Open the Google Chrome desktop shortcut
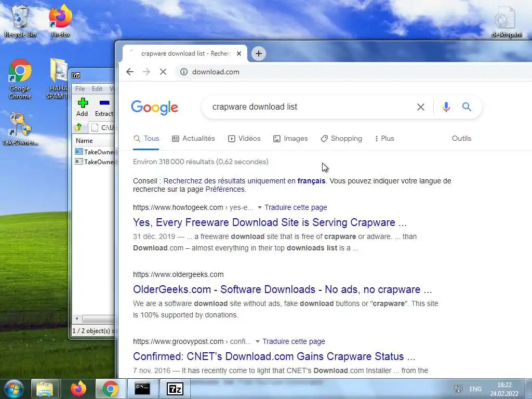Viewport: 532px width, 399px height. pyautogui.click(x=20, y=79)
